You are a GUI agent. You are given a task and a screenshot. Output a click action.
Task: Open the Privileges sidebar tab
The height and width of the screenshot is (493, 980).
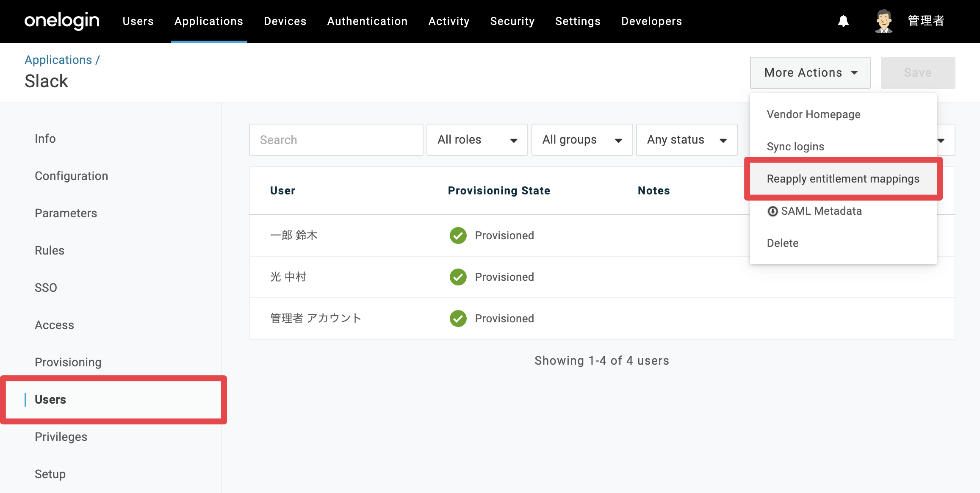click(x=61, y=437)
